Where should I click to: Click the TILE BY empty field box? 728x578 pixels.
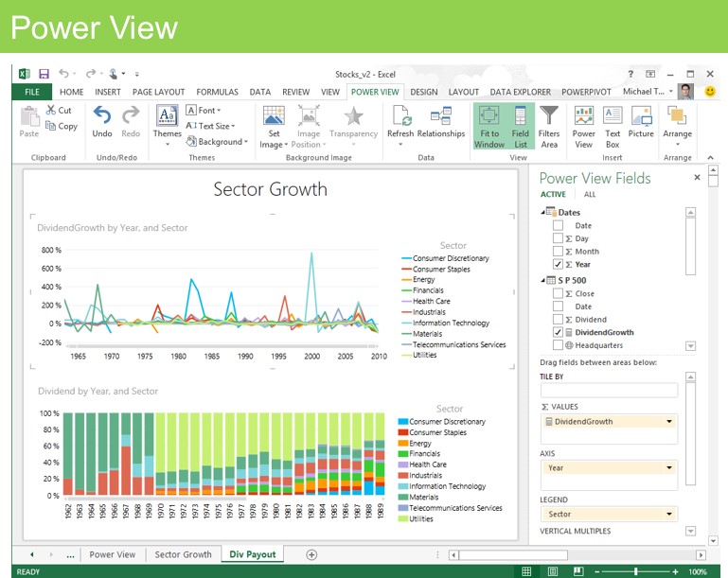coord(609,390)
